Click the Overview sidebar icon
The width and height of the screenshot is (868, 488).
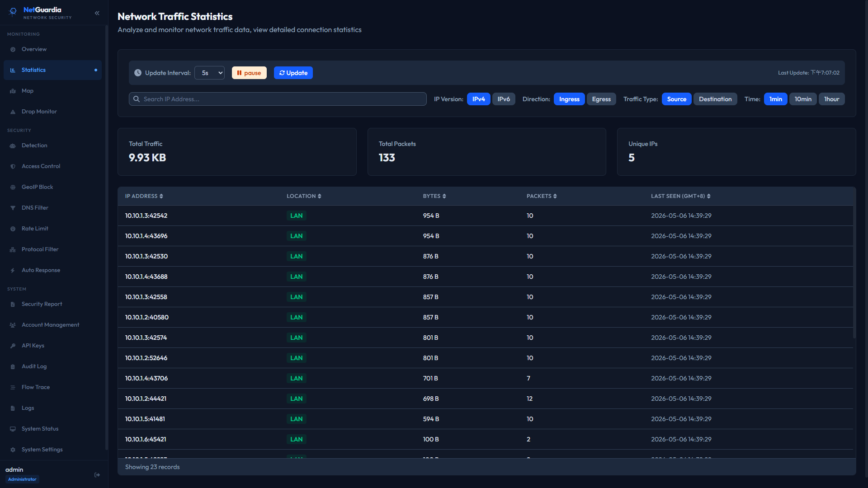13,49
